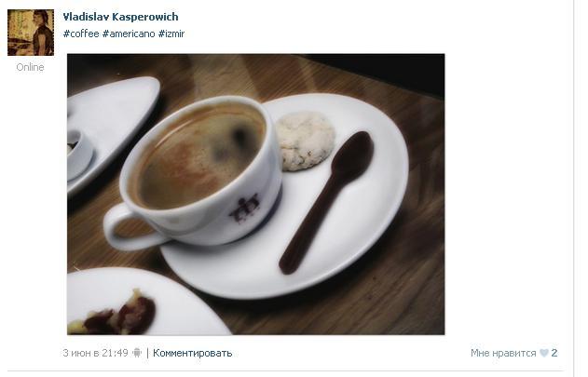Like the post via Мне нравится
This screenshot has width=588, height=377.
(x=503, y=353)
